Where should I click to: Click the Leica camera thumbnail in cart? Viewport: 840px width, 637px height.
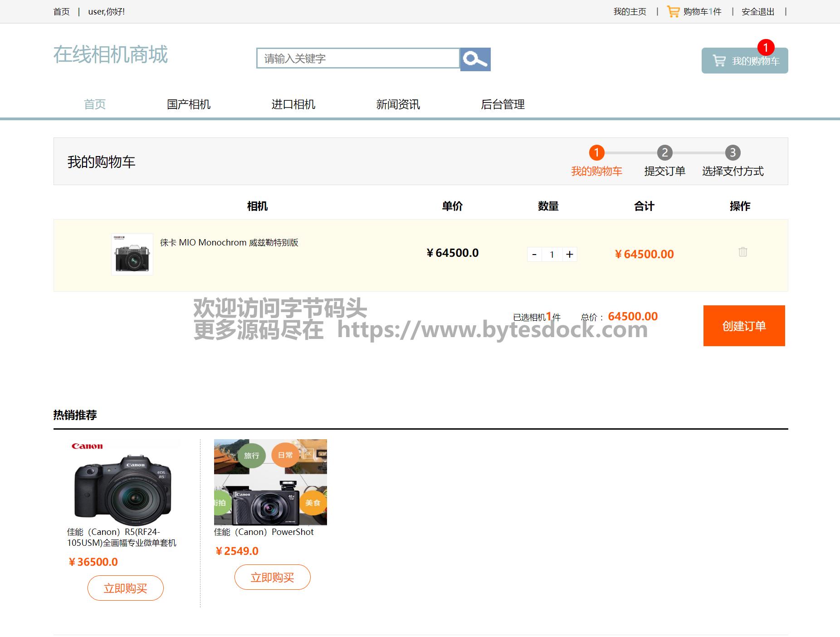(132, 255)
